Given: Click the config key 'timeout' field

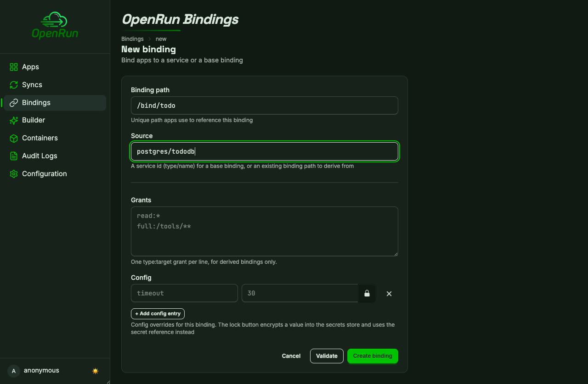Looking at the screenshot, I should [184, 293].
